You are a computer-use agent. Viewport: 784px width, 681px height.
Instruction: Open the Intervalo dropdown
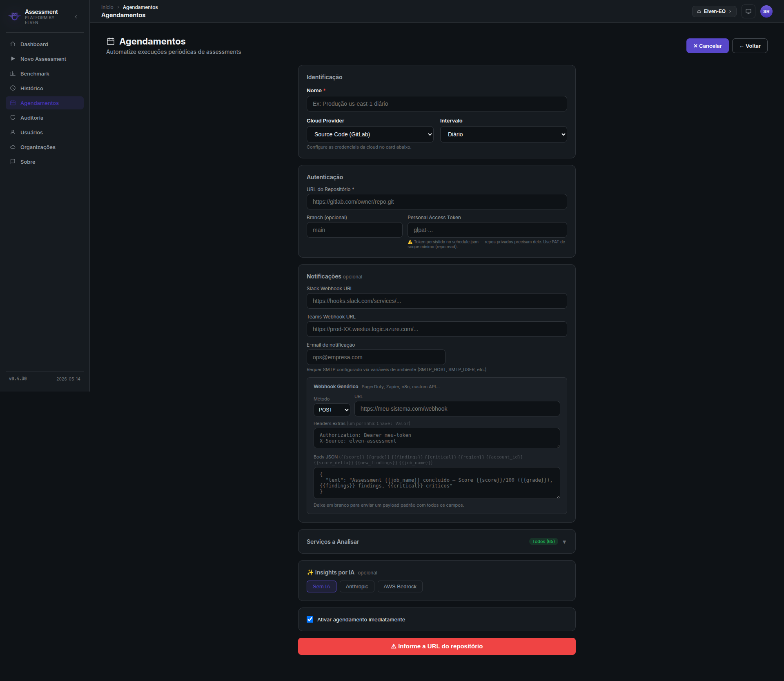pos(503,134)
